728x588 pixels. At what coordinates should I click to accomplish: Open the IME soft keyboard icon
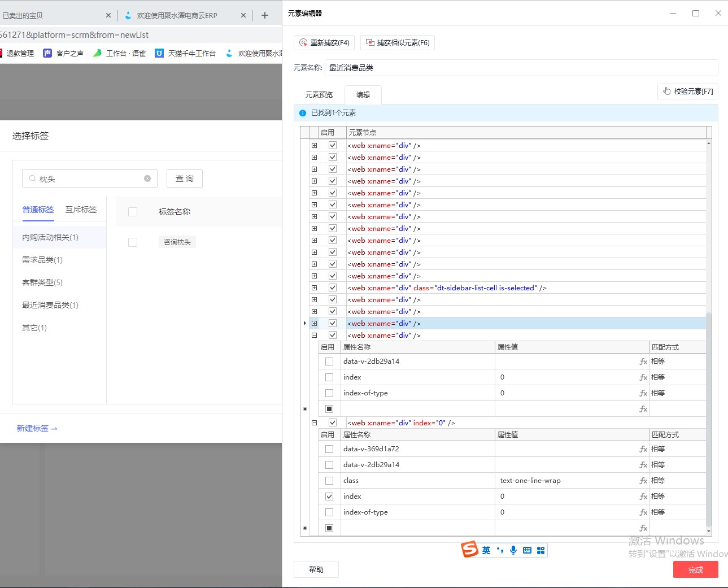[527, 550]
